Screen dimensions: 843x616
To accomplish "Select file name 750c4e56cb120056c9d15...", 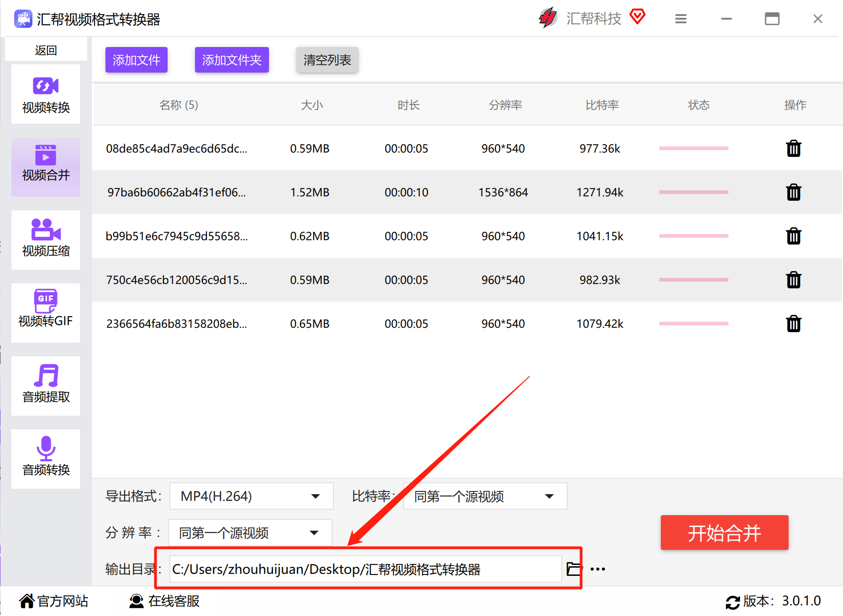I will pos(177,280).
